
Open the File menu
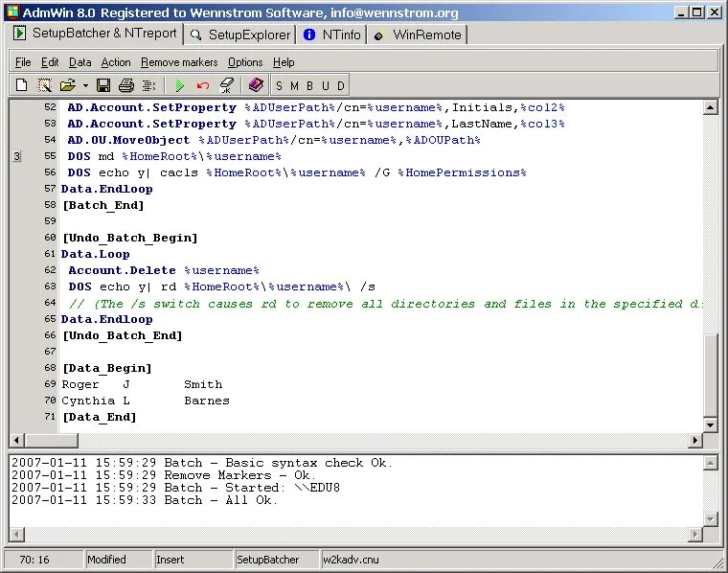[23, 62]
